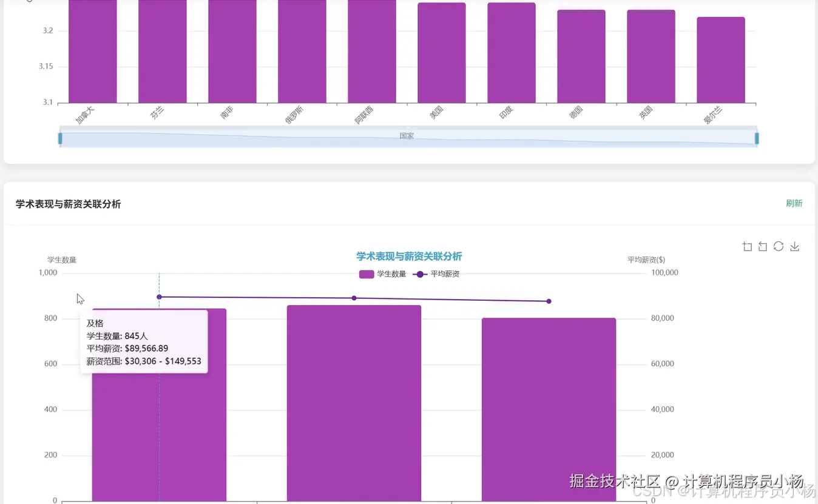Click the 俄罗斯 axis label

pos(294,115)
